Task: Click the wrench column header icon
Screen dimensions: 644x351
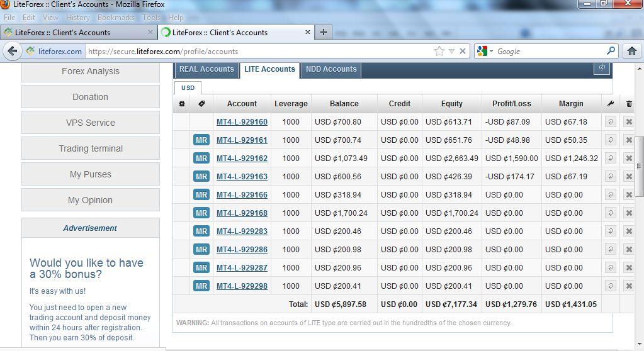Action: pyautogui.click(x=611, y=104)
